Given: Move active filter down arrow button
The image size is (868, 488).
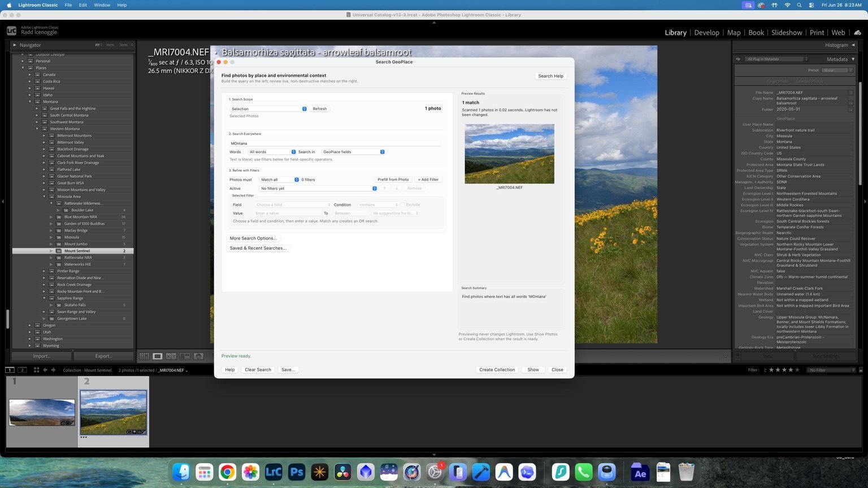Looking at the screenshot, I should [397, 189].
